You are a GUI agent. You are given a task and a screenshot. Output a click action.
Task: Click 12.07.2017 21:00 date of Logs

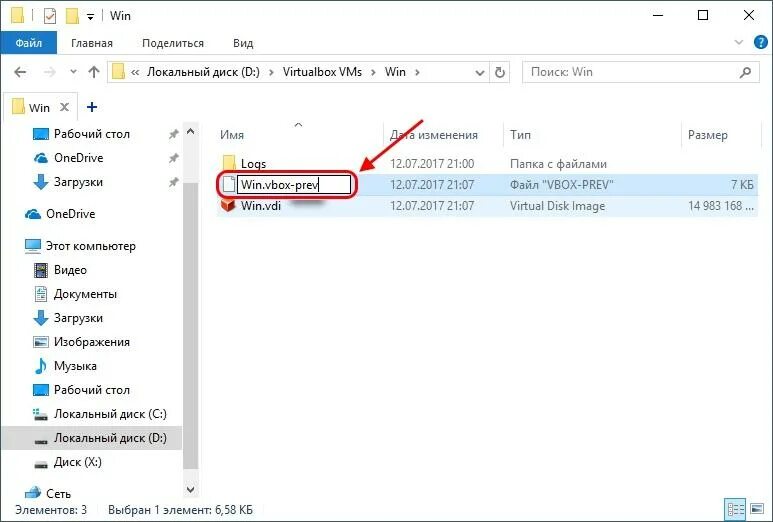click(432, 164)
